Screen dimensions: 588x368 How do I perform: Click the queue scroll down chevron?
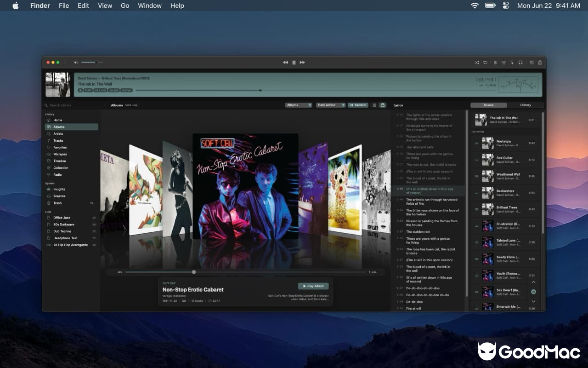click(x=533, y=301)
